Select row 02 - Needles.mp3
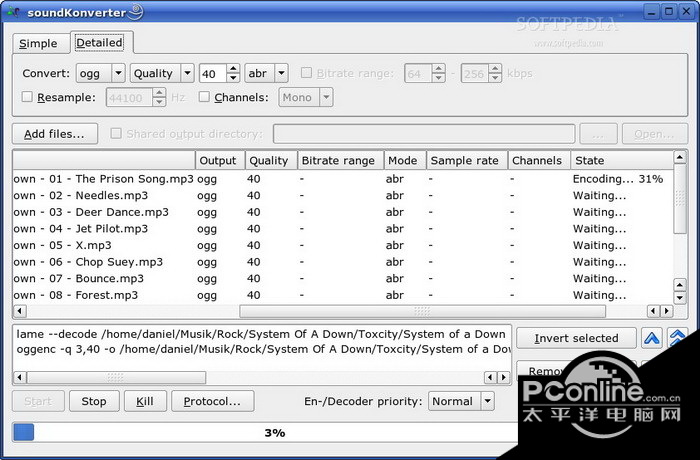Screen dimensions: 700x460 pos(343,196)
